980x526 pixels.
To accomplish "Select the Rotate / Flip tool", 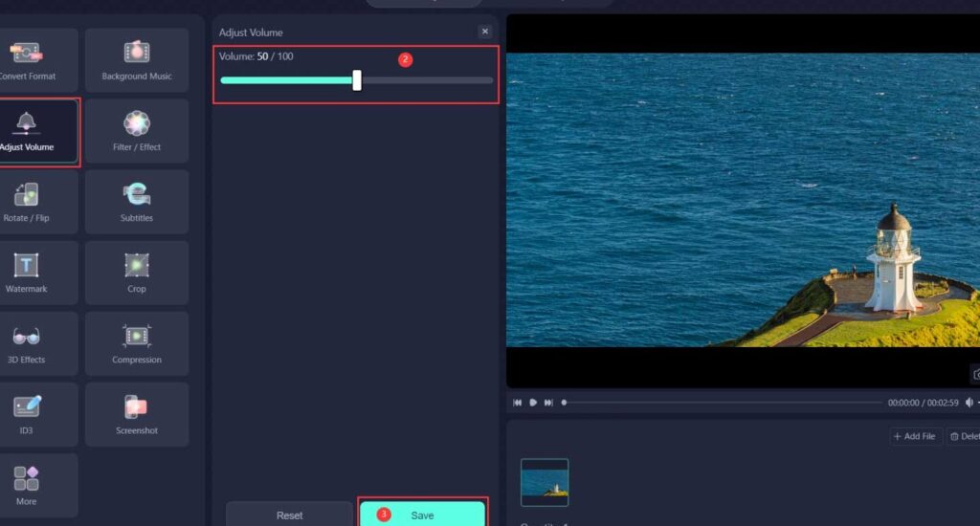I will pyautogui.click(x=29, y=202).
